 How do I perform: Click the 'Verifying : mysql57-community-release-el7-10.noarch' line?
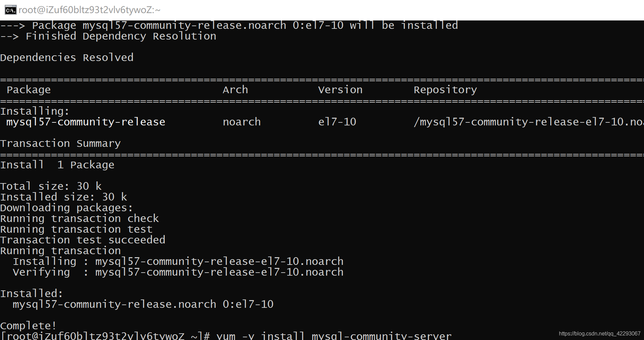tap(178, 272)
